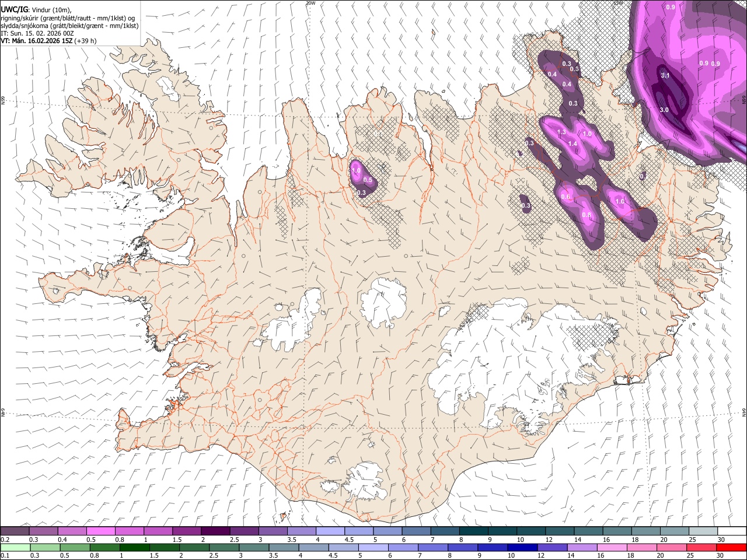Select the deep navy 10–12 rain swatch
747x560 pixels.
(x=522, y=547)
